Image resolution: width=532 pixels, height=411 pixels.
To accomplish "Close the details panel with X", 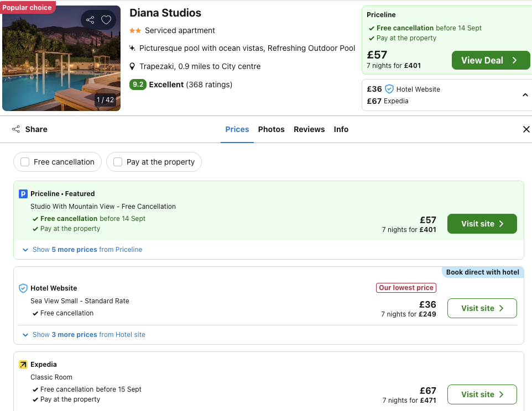I will (526, 129).
